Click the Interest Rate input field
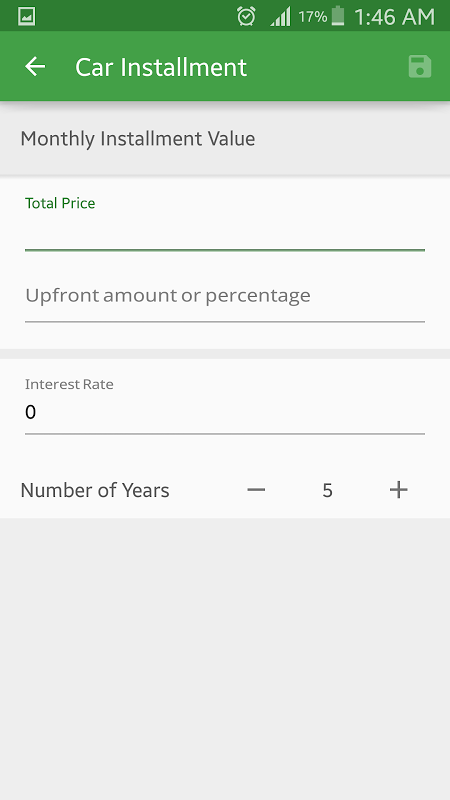 pyautogui.click(x=225, y=412)
